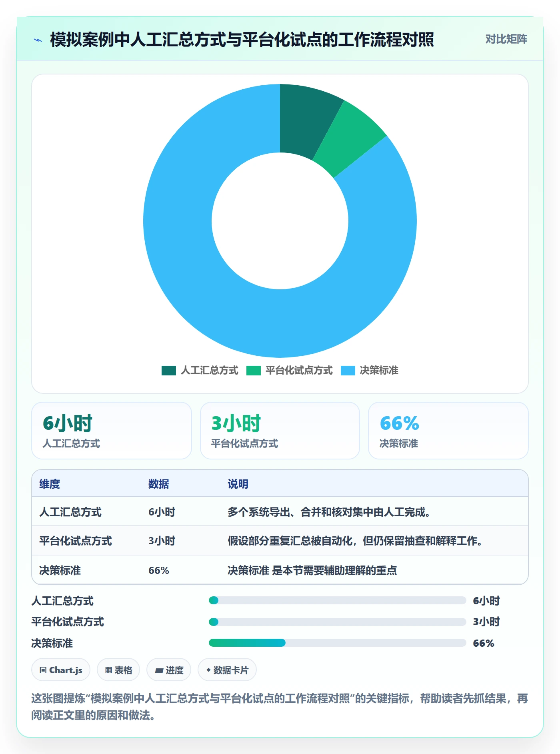This screenshot has width=560, height=754.
Task: Click the 数据 column header
Action: (158, 484)
